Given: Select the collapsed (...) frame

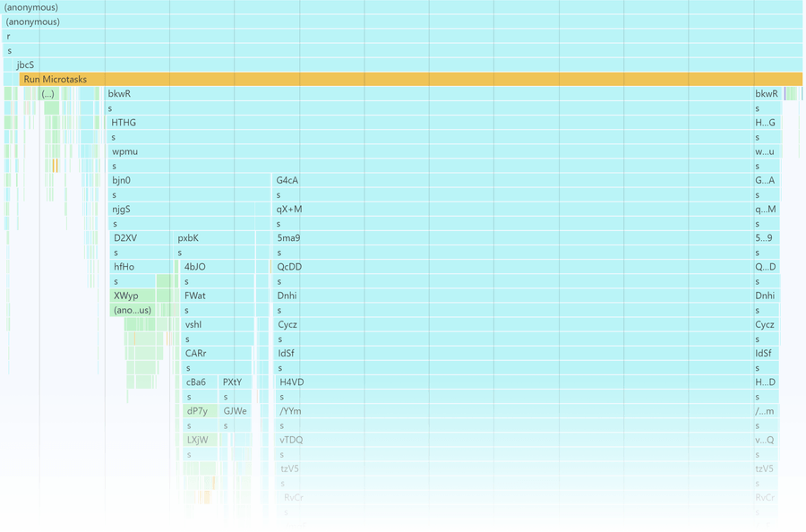Looking at the screenshot, I should pos(49,93).
